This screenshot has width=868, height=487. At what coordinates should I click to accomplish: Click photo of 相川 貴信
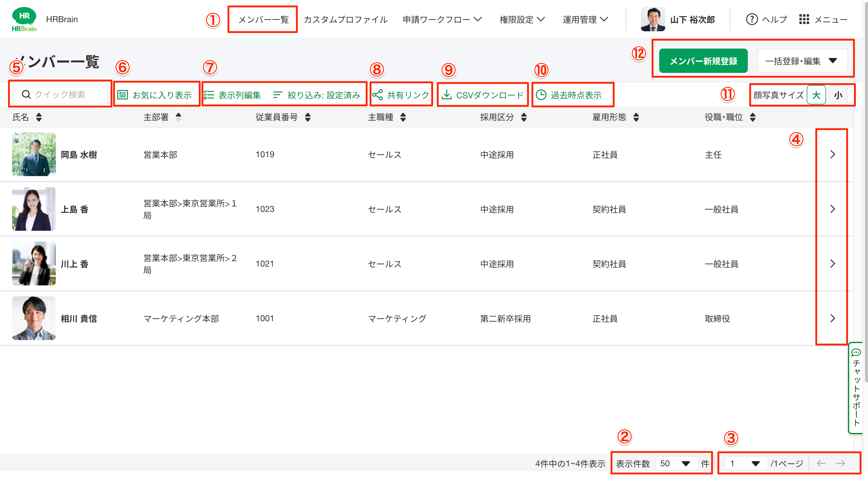(34, 318)
